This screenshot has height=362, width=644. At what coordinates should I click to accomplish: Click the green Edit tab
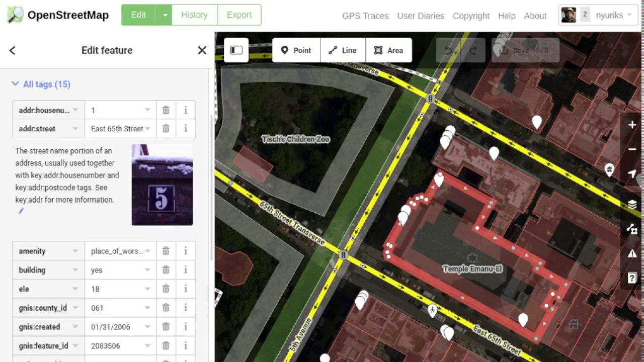pyautogui.click(x=138, y=15)
